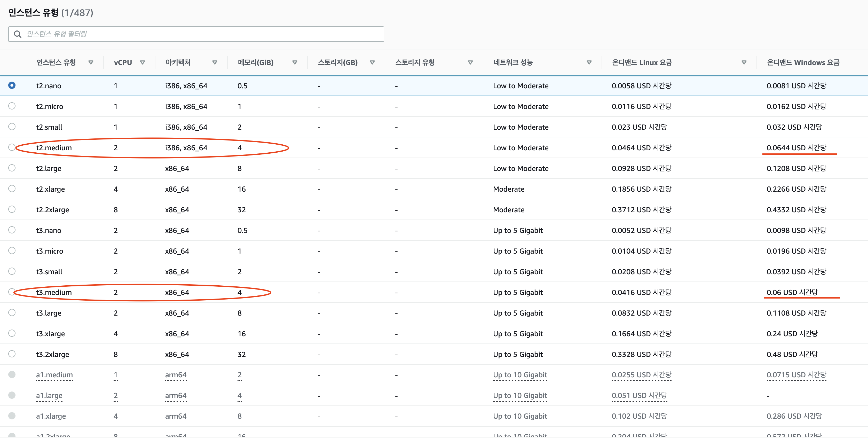The width and height of the screenshot is (868, 438).
Task: Click the a1.medium instance name
Action: [54, 375]
